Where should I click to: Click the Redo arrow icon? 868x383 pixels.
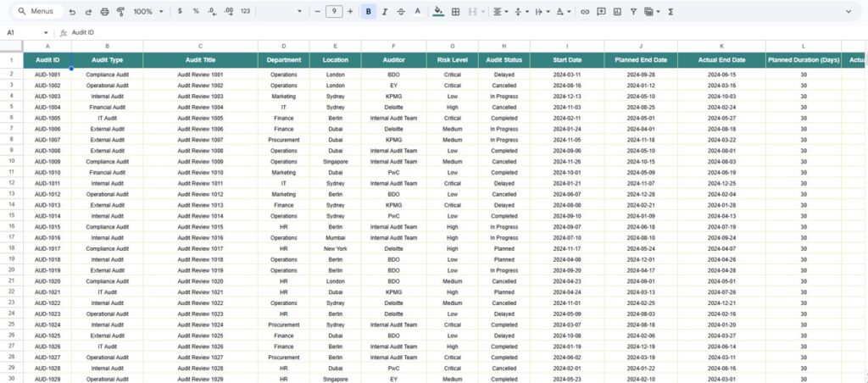pyautogui.click(x=88, y=12)
